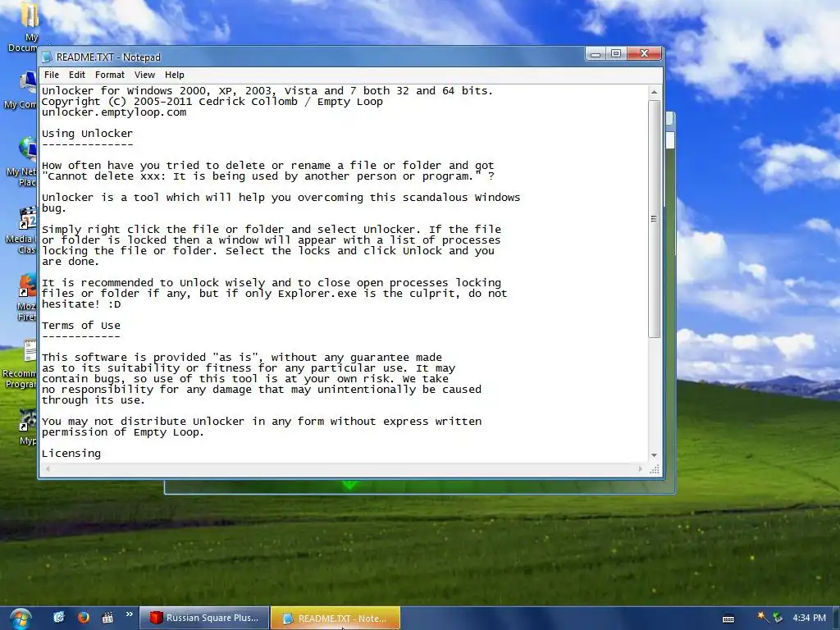The width and height of the screenshot is (840, 630).
Task: Select the My Network Places desktop icon
Action: click(28, 149)
